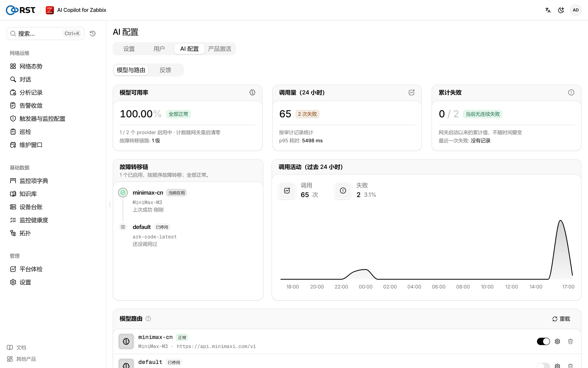Click the pause icon beside default chain
Viewport: 588px width, 368px height.
123,227
